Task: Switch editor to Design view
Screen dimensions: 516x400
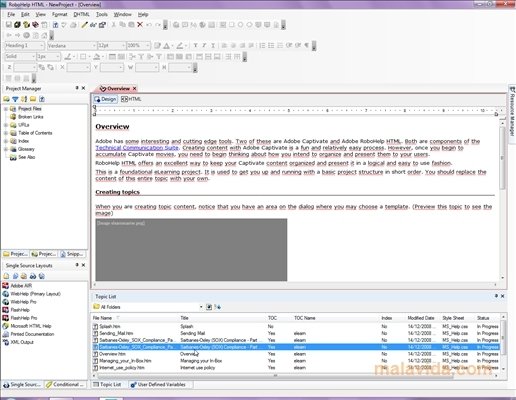Action: point(105,99)
